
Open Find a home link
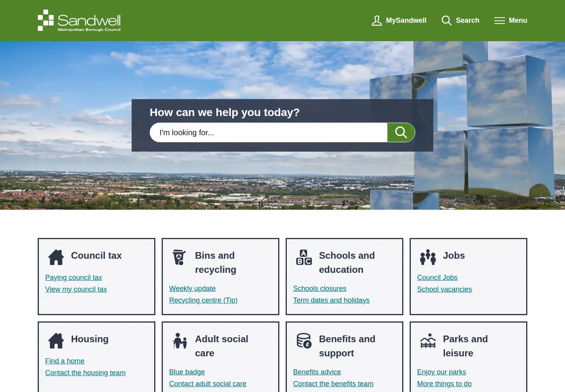click(65, 361)
